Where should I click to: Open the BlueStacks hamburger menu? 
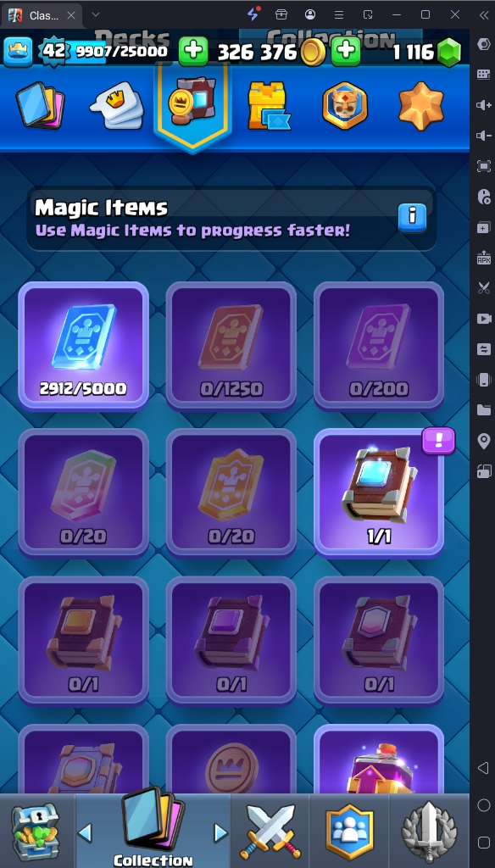point(339,14)
